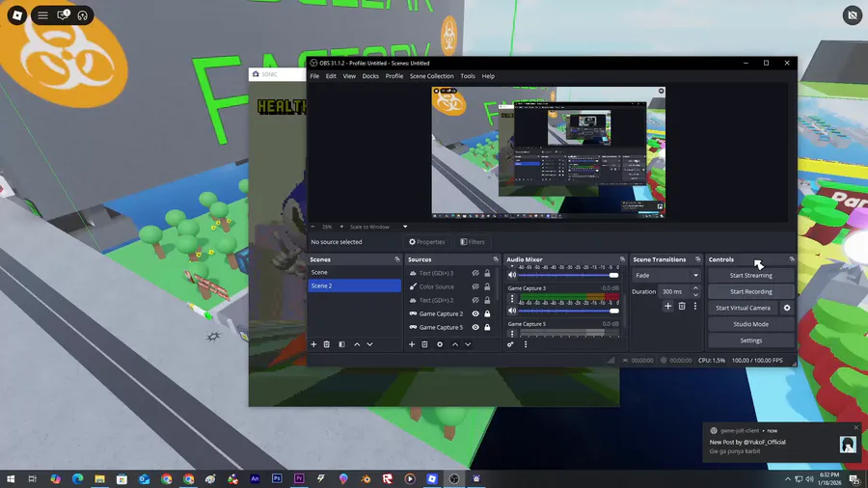Image resolution: width=868 pixels, height=488 pixels.
Task: Open source properties gear in Sources toolbar
Action: pyautogui.click(x=440, y=344)
